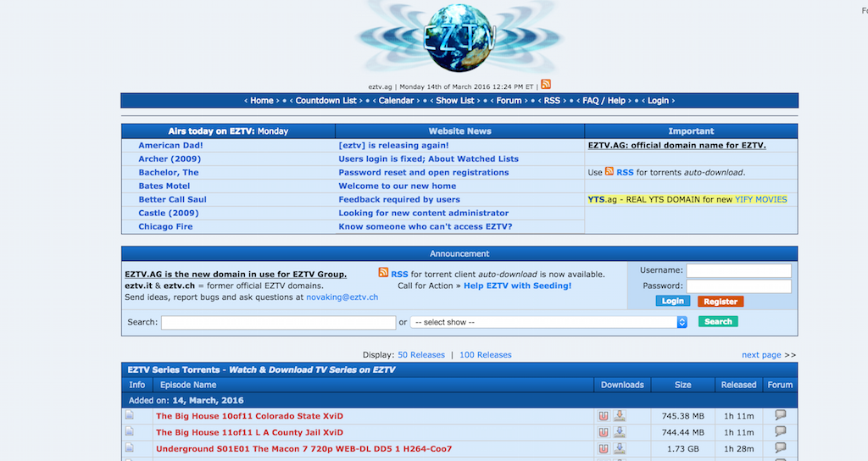Go to Home in the navigation bar
Viewport: 868px width, 461px height.
coord(261,101)
